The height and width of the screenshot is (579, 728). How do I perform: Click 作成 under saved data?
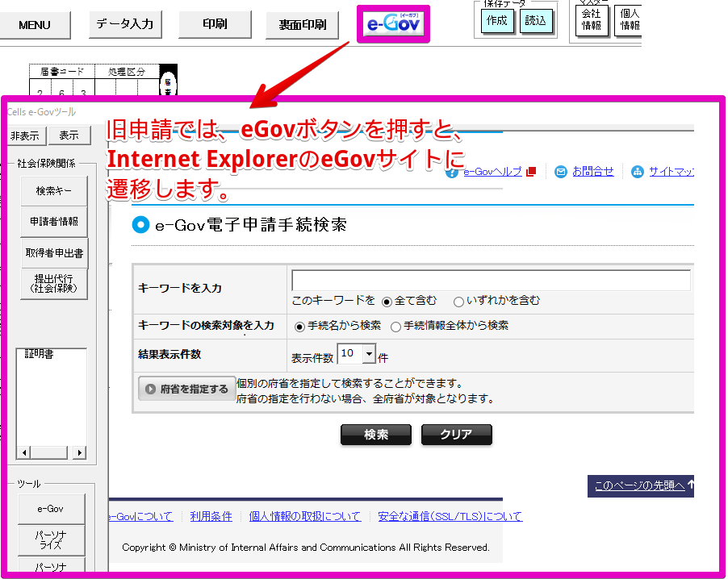tap(497, 21)
